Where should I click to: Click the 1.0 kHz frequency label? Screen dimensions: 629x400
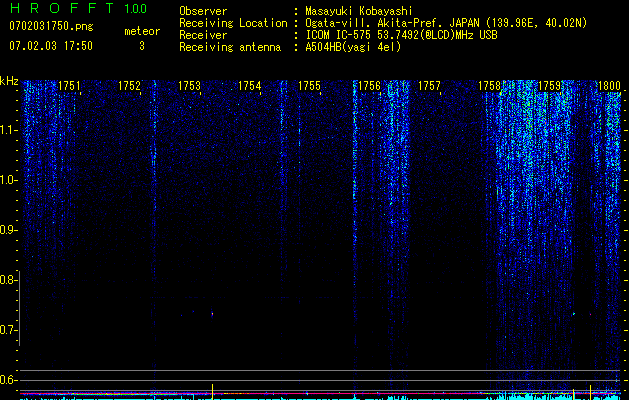click(x=7, y=180)
